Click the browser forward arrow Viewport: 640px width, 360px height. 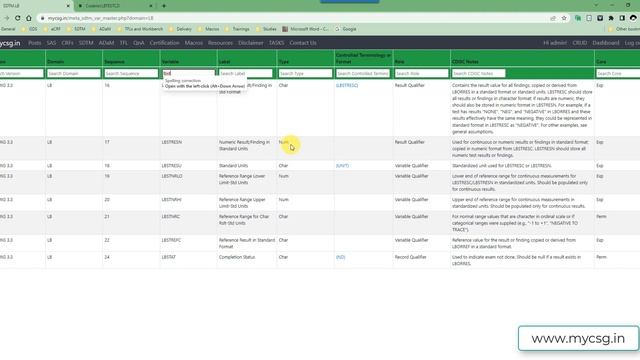(x=7, y=18)
